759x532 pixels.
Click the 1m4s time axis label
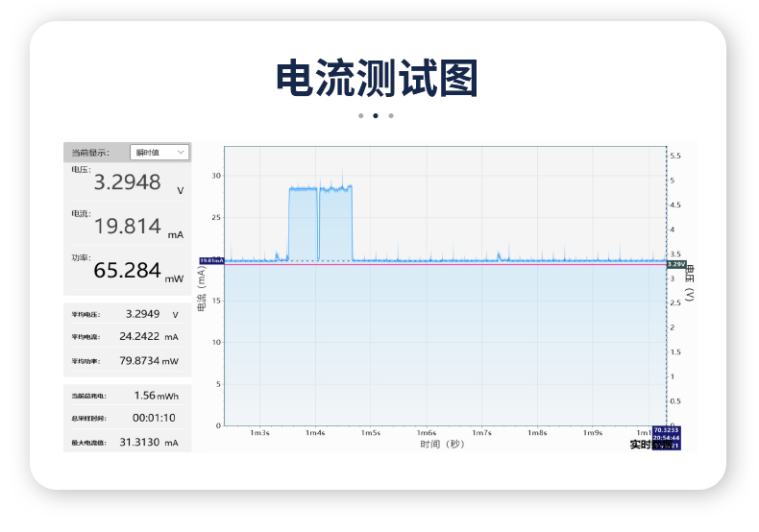(x=315, y=433)
